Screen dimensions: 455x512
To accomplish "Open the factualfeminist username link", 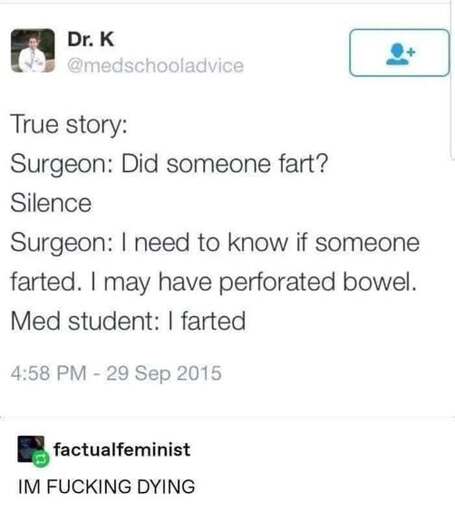I will 122,449.
